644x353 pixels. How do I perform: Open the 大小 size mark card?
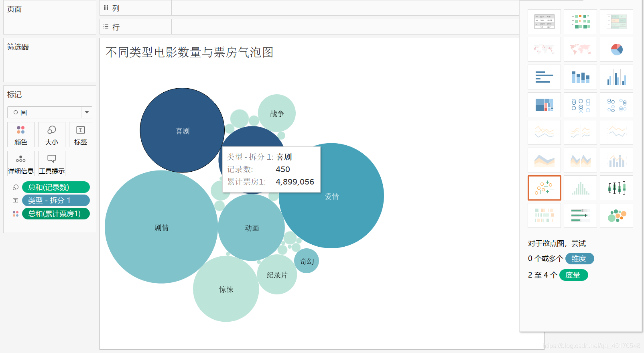coord(52,135)
